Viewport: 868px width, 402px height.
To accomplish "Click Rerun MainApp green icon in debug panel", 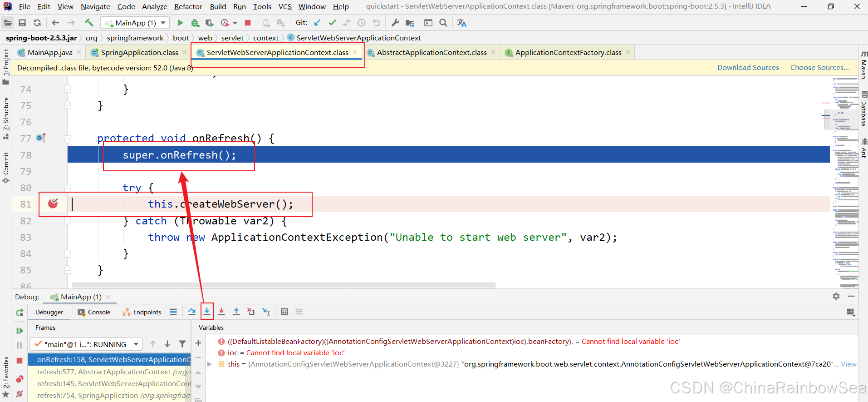I will 20,313.
